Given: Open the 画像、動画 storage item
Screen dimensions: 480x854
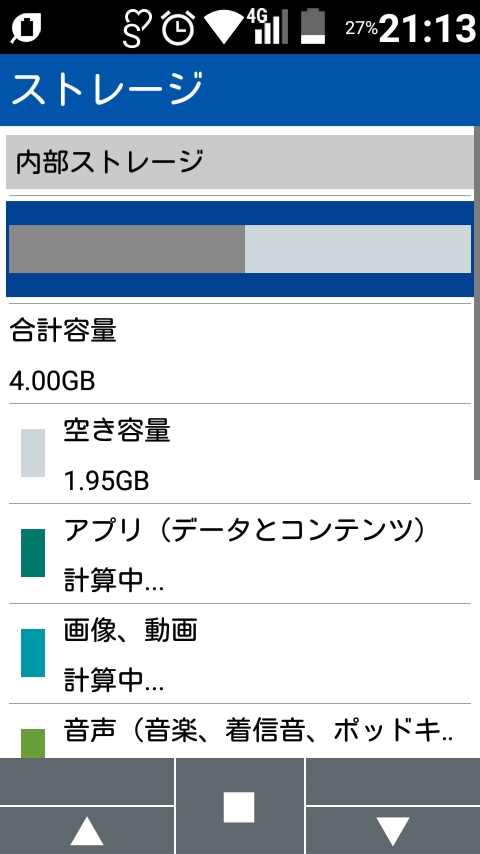Looking at the screenshot, I should coord(239,654).
